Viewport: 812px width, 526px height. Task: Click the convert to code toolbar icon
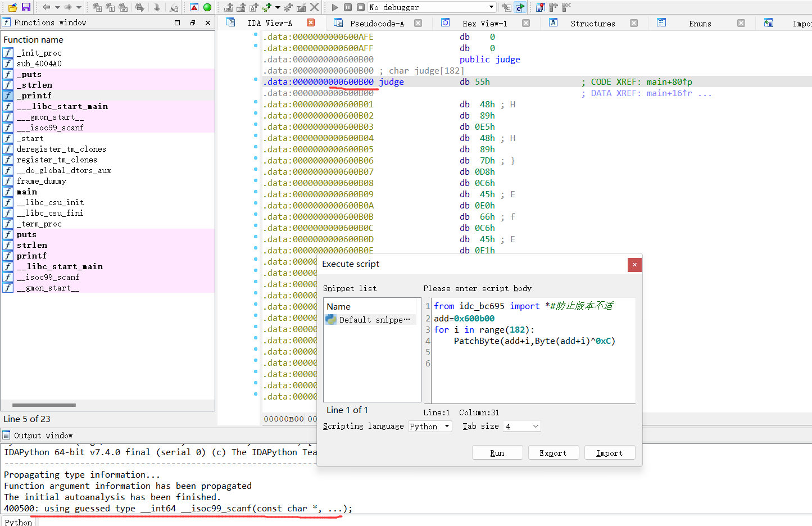[x=228, y=7]
